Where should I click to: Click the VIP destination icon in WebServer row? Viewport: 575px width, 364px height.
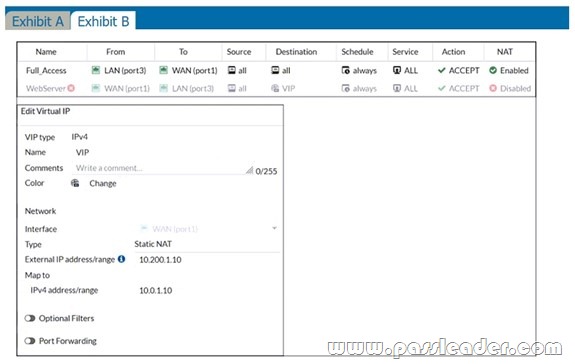click(x=275, y=88)
